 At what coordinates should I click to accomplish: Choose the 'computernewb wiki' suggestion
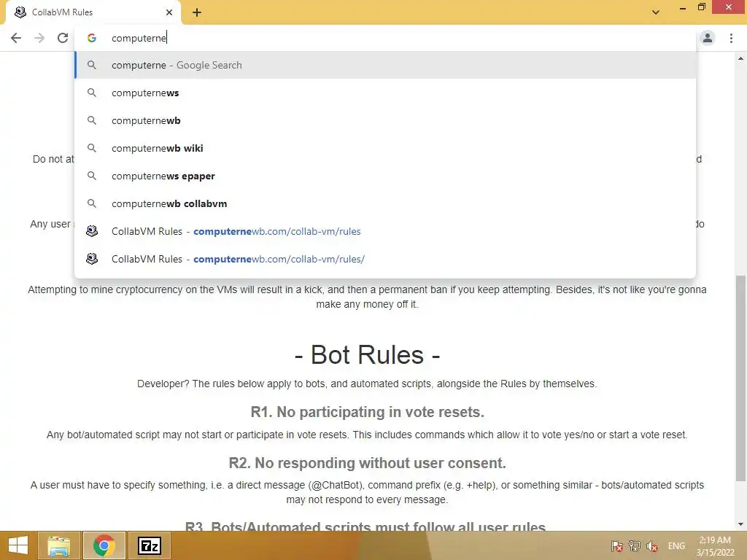click(x=385, y=148)
